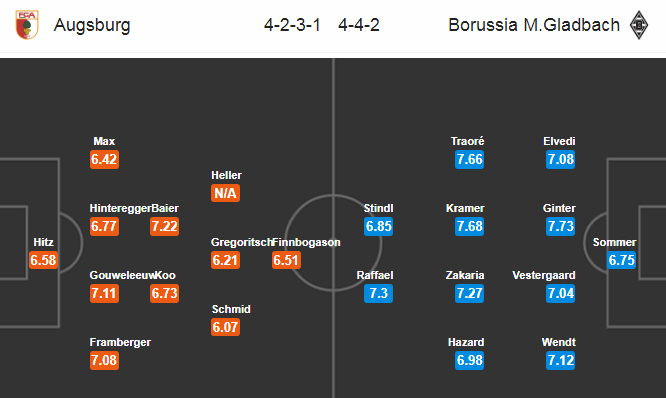
Task: Click Ginter's 7.73 rating badge
Action: click(561, 226)
